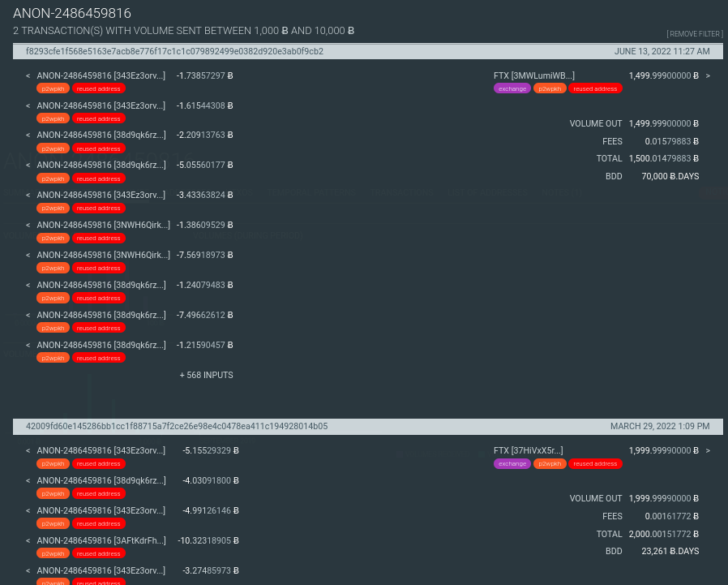Viewport: 728px width, 585px height.
Task: Open ANON [38d9qk6rz...] with -4.03091800
Action: coord(101,481)
